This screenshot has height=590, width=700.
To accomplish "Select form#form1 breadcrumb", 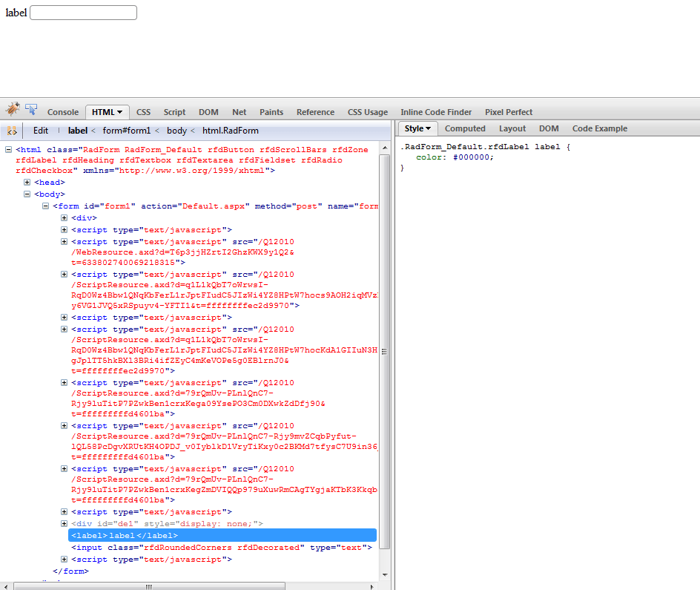I will [127, 131].
